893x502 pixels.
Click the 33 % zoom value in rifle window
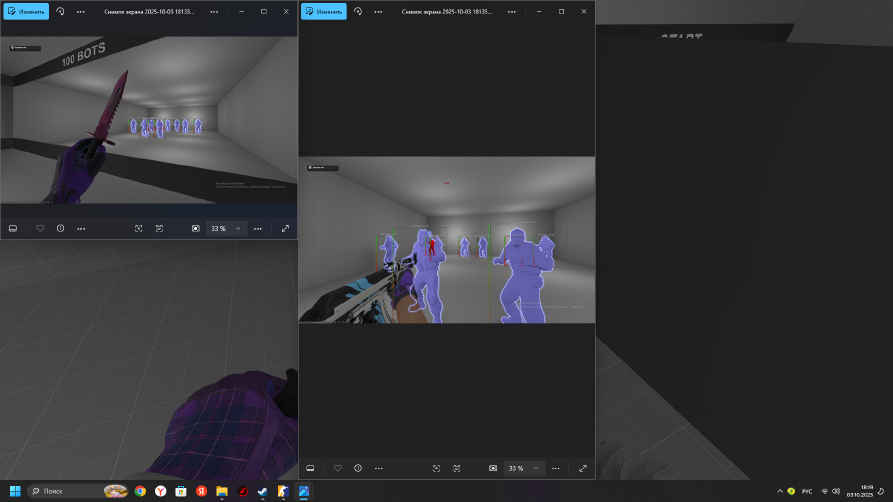click(x=516, y=468)
